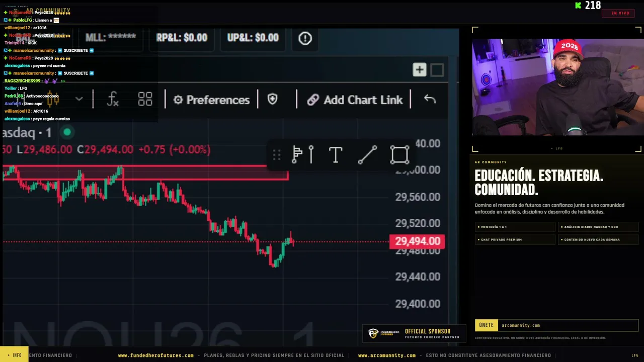The height and width of the screenshot is (362, 644).
Task: Click the EDUCACIÓN. ESTRATEGIA. COMUNIDAD. headline
Action: click(539, 183)
